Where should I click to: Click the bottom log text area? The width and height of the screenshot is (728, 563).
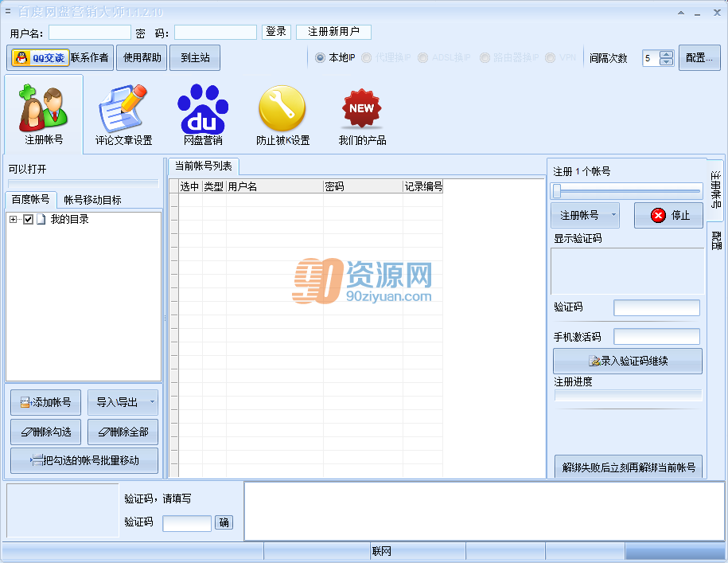[485, 511]
